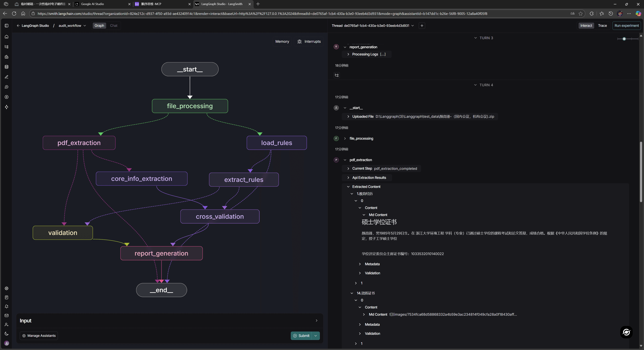Click the detail level slider handle
The image size is (644, 350).
pyautogui.click(x=624, y=39)
